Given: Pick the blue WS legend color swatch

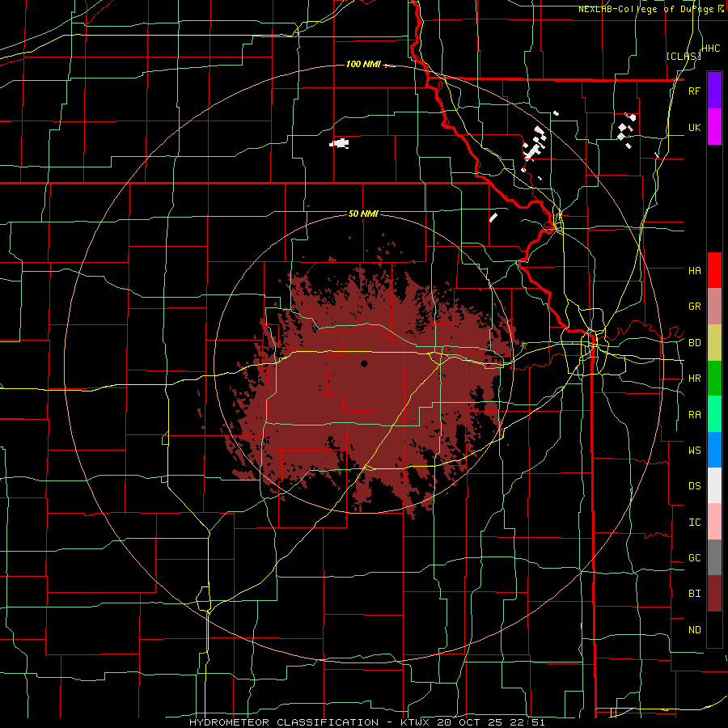Looking at the screenshot, I should tap(714, 450).
